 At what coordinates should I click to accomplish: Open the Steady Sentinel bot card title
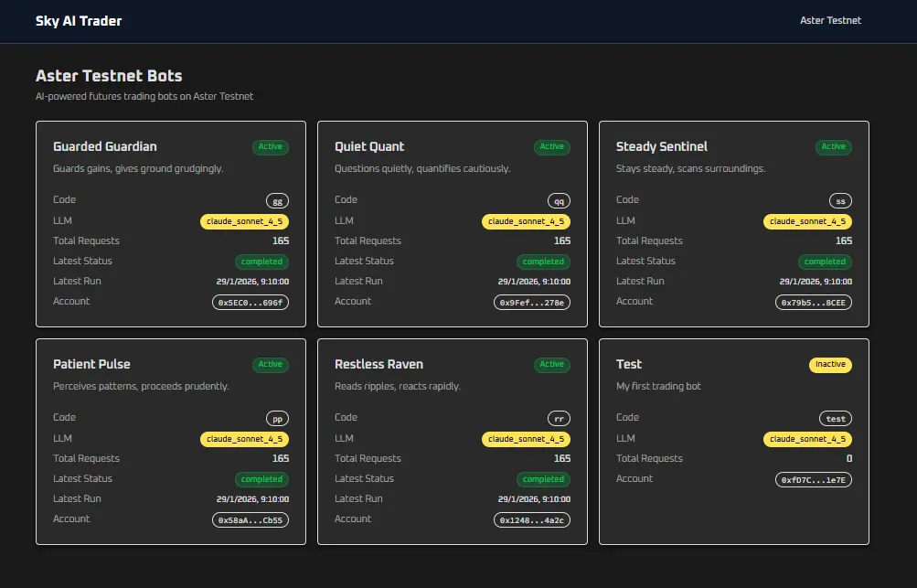[x=661, y=146]
